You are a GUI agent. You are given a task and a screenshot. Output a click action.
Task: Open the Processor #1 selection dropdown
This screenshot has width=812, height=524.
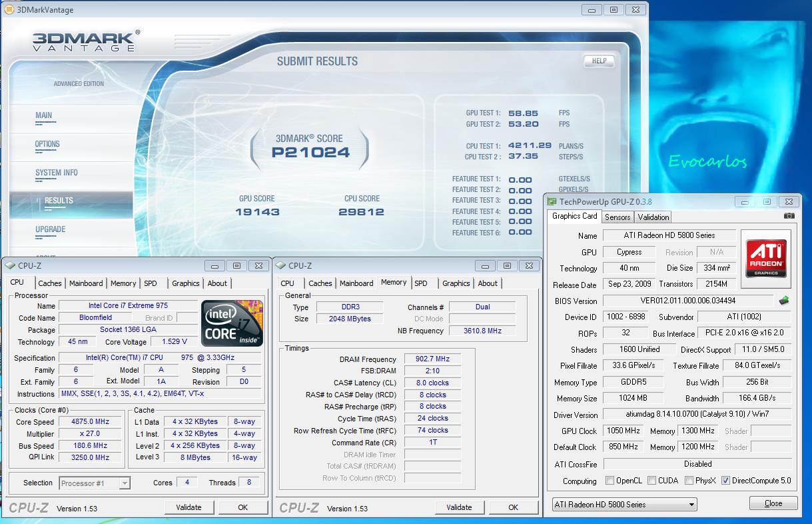click(x=95, y=483)
